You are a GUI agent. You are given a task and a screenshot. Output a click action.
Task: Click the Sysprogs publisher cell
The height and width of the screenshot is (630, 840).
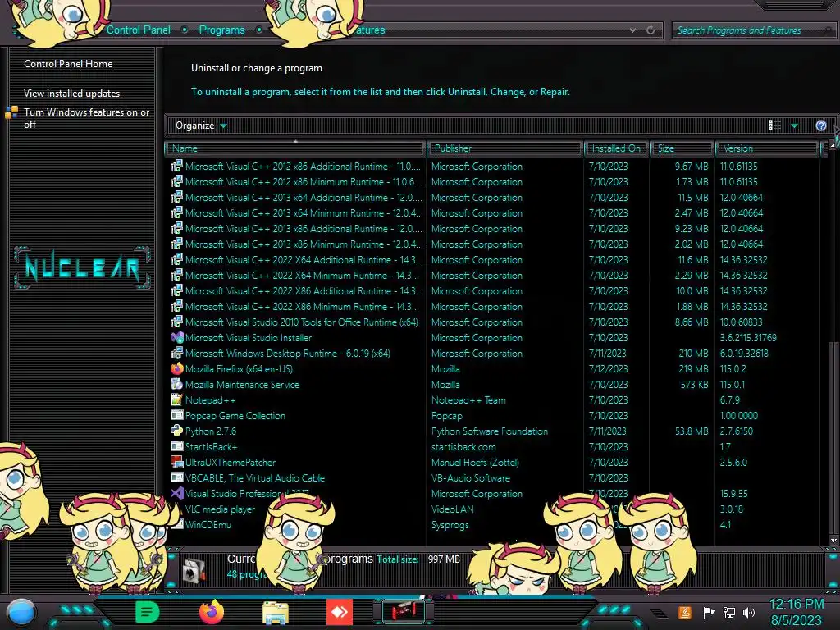(x=450, y=524)
